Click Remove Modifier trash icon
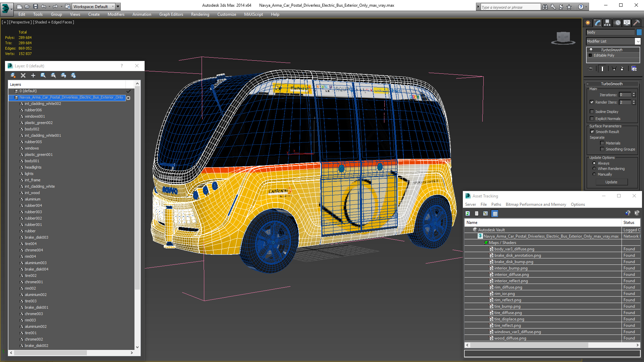This screenshot has width=644, height=362. (622, 69)
